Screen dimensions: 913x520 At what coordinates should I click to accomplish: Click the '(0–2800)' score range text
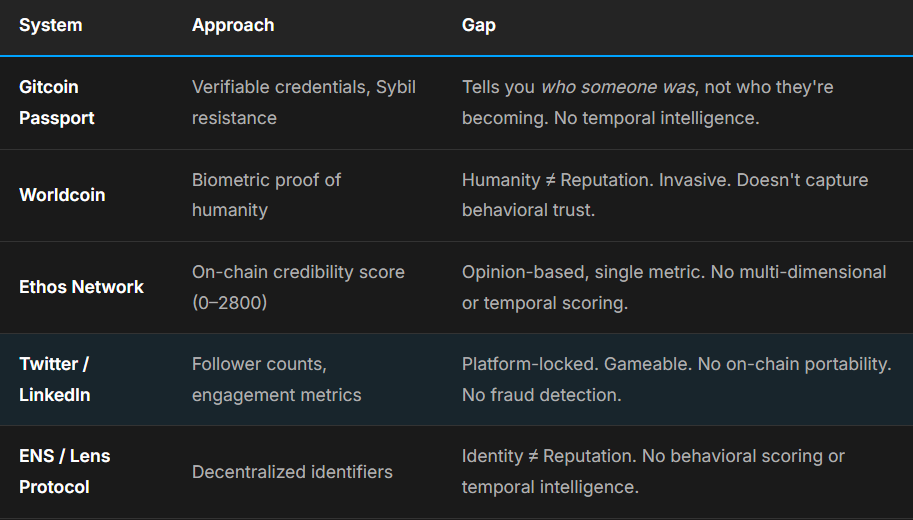229,303
